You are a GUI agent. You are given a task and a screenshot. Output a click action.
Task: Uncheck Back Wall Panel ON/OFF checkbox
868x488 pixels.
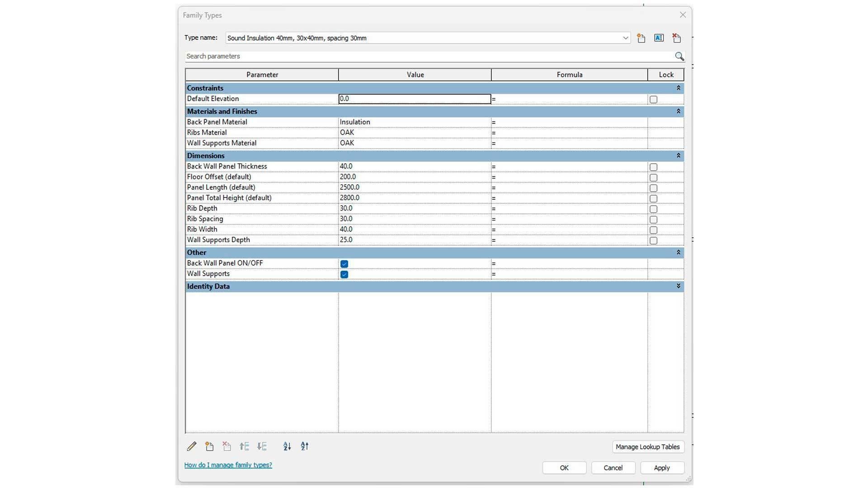pyautogui.click(x=344, y=264)
